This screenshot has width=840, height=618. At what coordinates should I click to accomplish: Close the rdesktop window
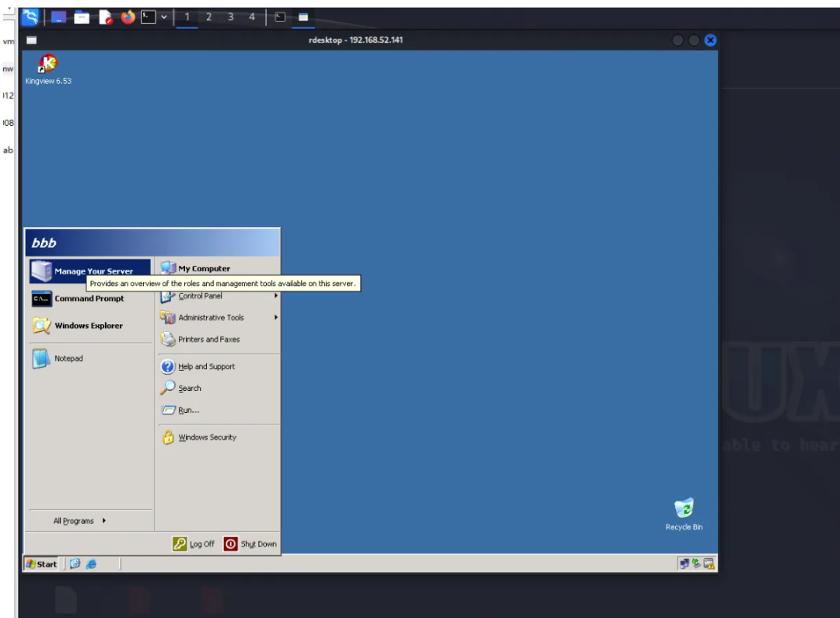[x=710, y=40]
